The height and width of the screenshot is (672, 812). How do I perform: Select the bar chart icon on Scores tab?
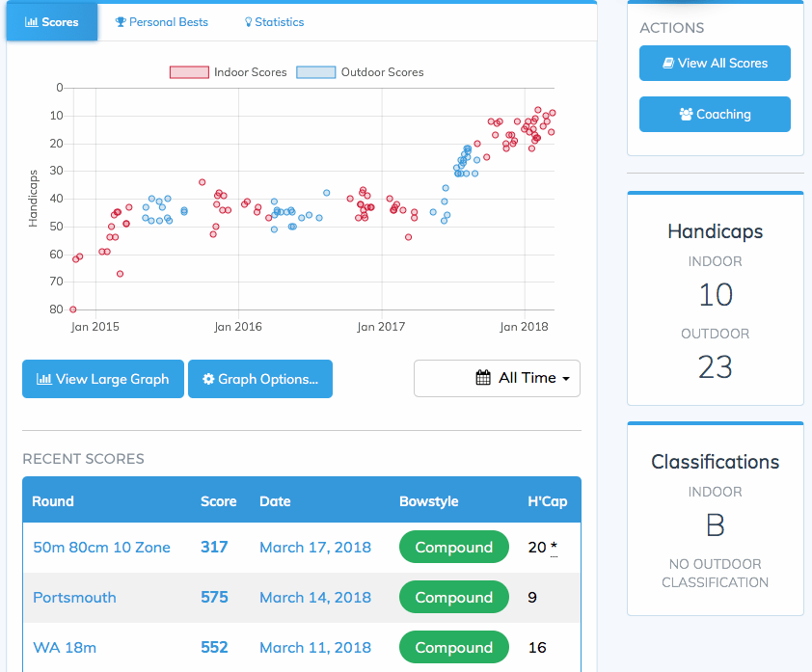click(x=32, y=21)
